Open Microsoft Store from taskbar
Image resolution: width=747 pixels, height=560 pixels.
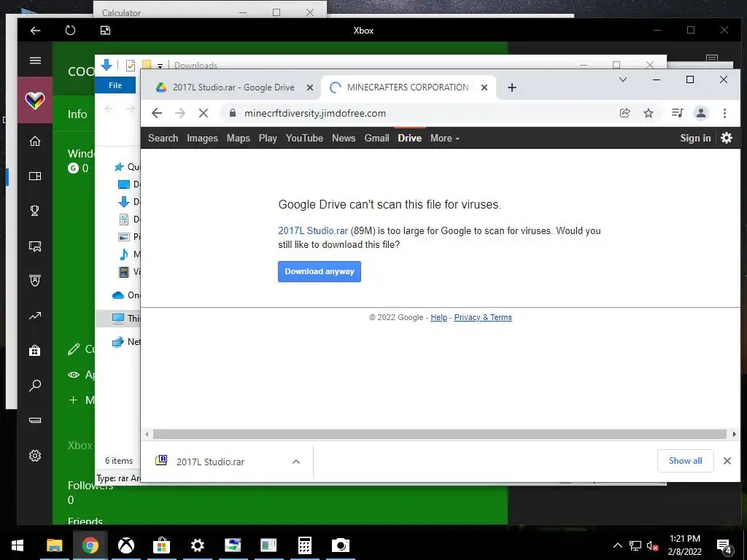[161, 545]
